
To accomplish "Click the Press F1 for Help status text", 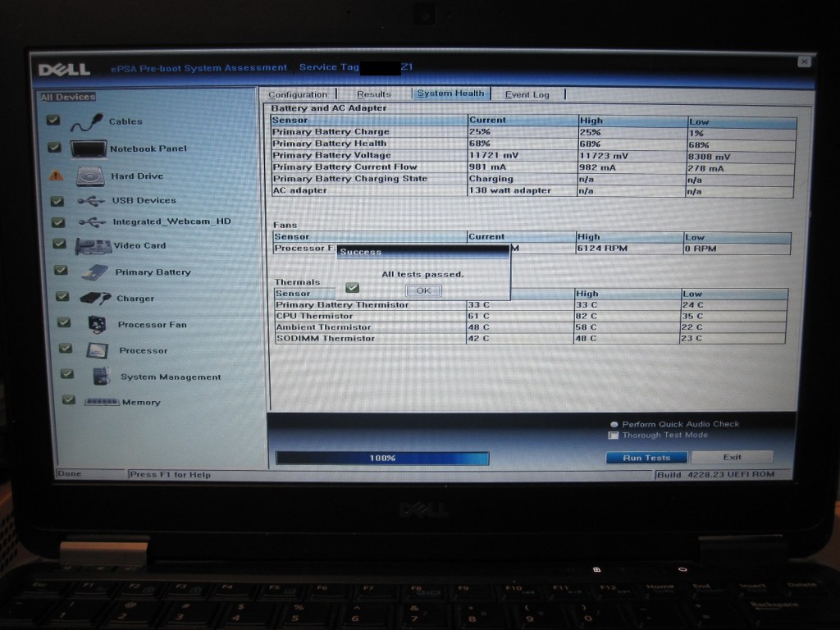I will (x=171, y=475).
